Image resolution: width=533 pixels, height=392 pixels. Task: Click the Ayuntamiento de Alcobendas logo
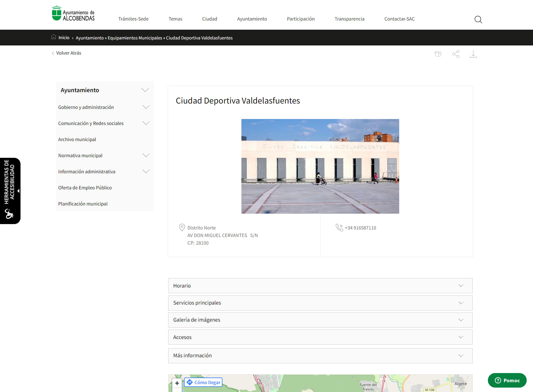(x=73, y=13)
